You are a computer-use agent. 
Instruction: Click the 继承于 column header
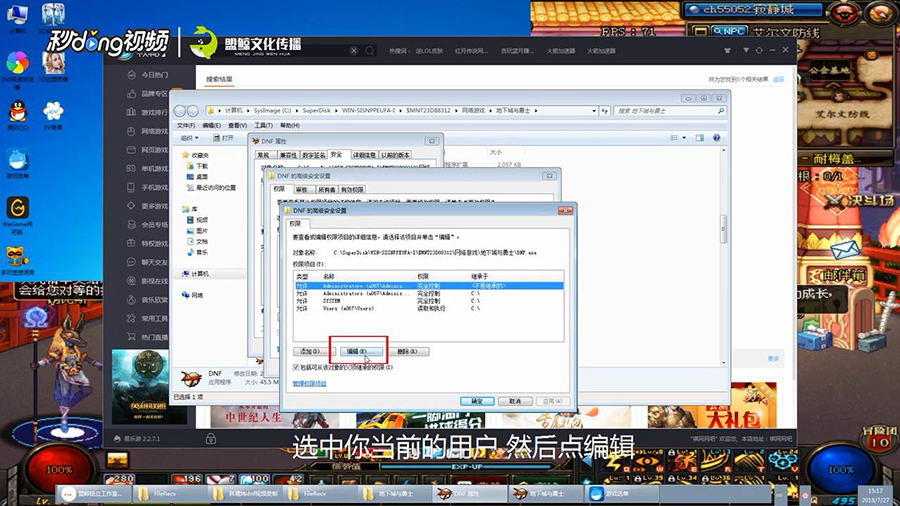click(x=479, y=277)
